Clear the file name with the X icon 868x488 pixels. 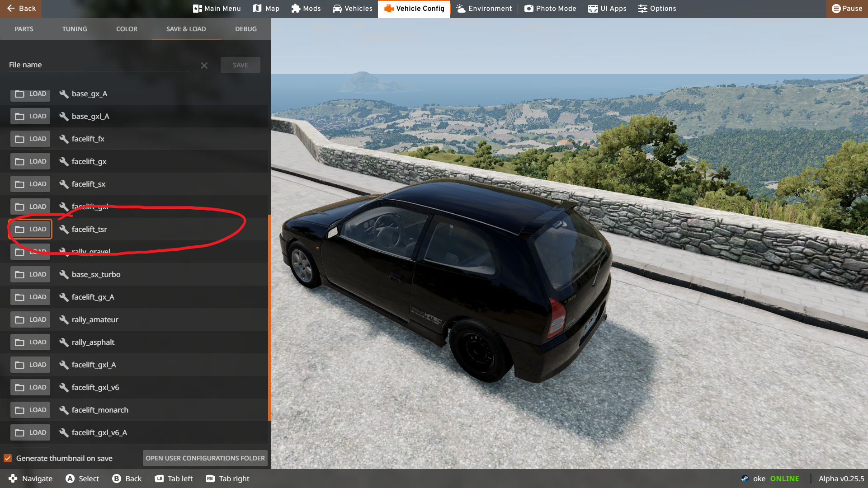coord(204,66)
